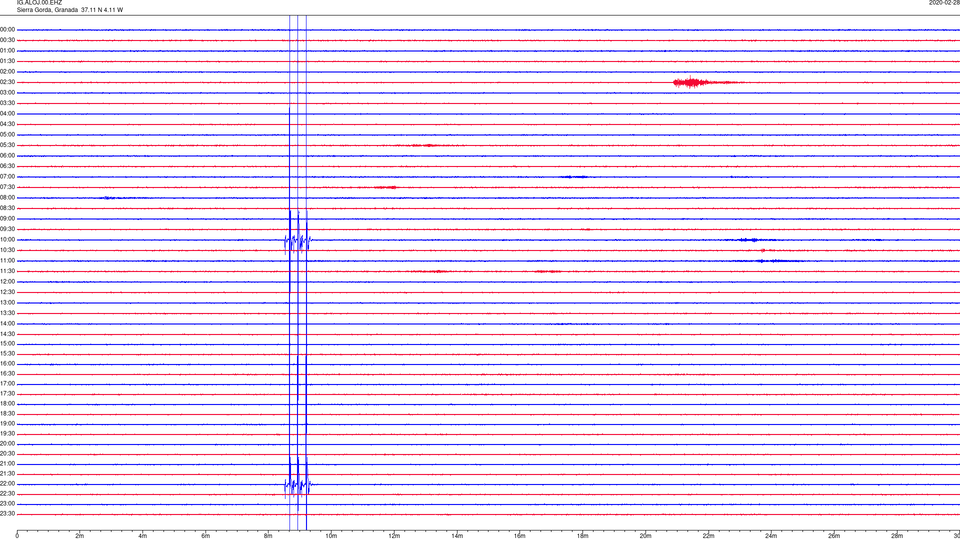Viewport: 960px width, 540px height.
Task: Select the 15:00 trace time label
Action: point(7,343)
